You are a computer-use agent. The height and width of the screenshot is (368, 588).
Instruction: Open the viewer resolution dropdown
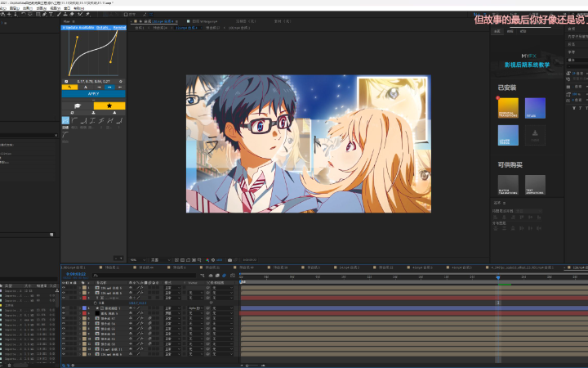[x=161, y=260]
